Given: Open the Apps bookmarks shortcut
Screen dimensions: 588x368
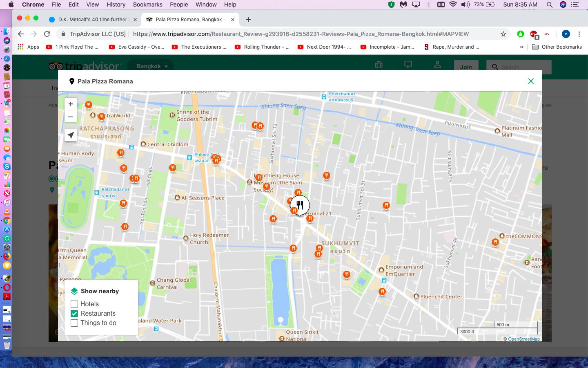Looking at the screenshot, I should (29, 47).
